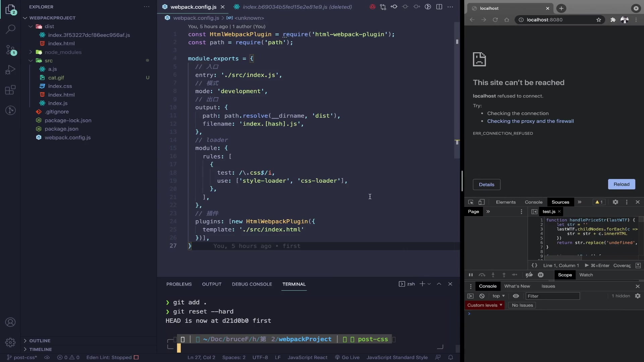
Task: Click the clear console icon
Action: tap(482, 296)
